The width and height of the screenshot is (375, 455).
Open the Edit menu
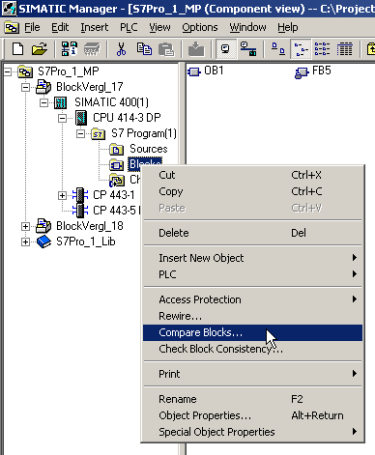click(x=60, y=27)
